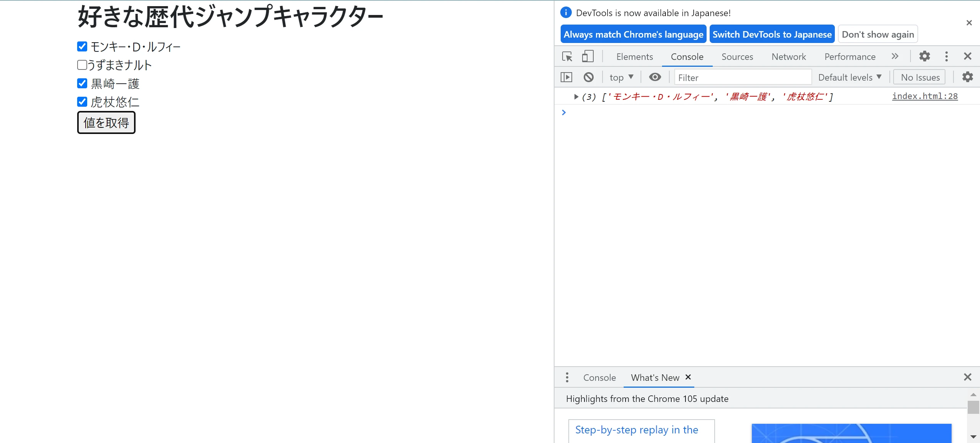Expand the top frame context selector
Image resolution: width=980 pixels, height=443 pixels.
(x=621, y=78)
